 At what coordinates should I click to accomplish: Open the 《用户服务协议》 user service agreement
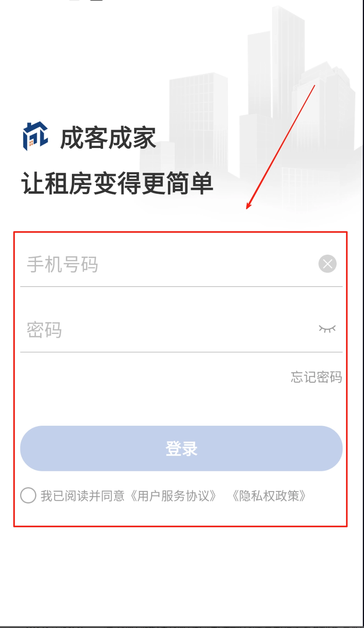tap(173, 496)
